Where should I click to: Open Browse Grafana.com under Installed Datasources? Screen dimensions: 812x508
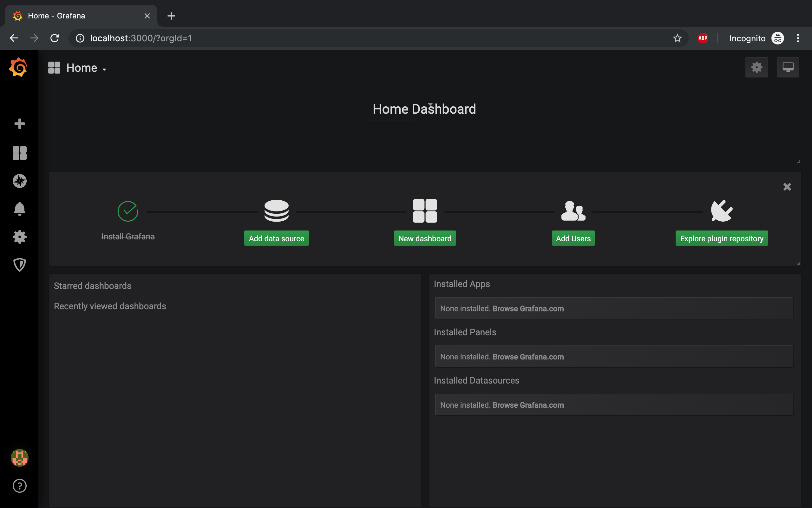coord(528,405)
